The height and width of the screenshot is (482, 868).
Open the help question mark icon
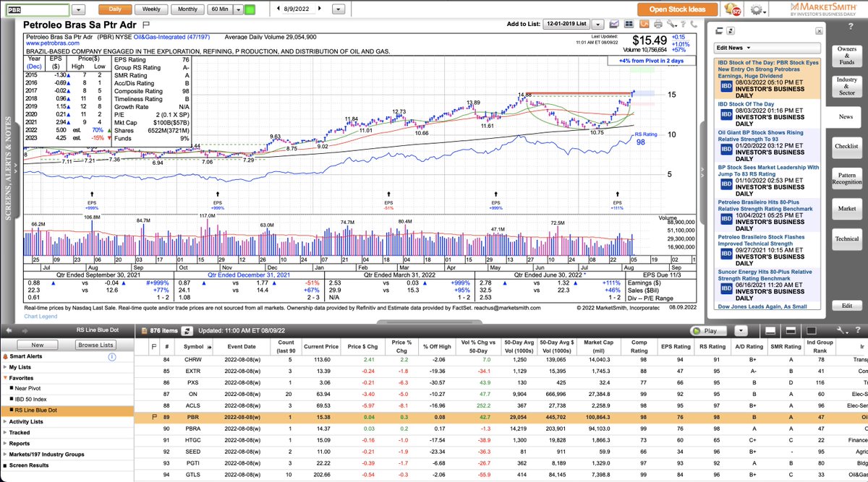coord(684,24)
